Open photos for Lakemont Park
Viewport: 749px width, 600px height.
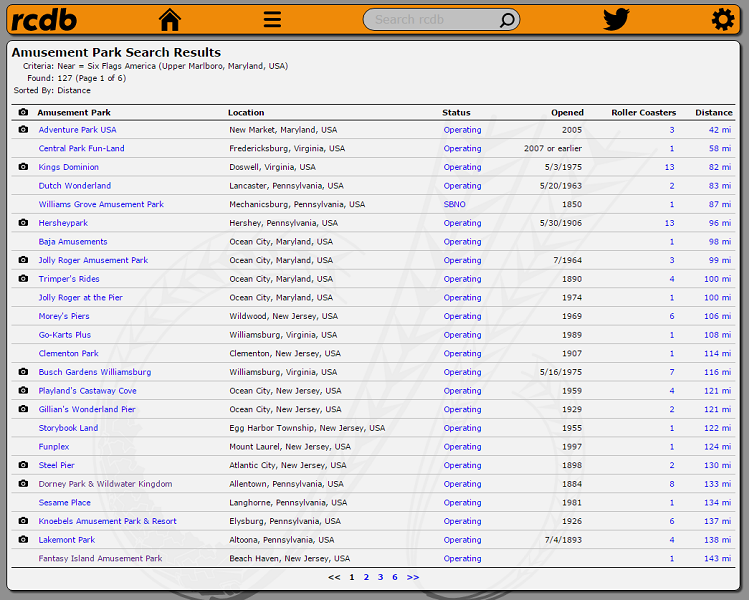click(x=23, y=539)
